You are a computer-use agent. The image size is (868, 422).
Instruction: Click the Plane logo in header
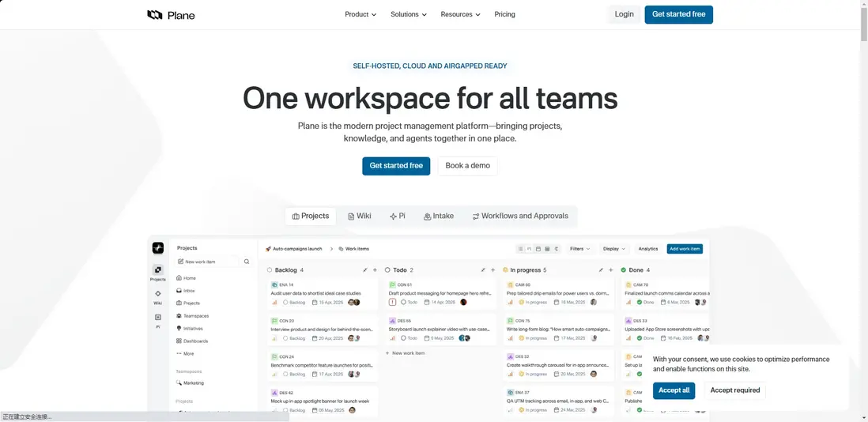(171, 15)
